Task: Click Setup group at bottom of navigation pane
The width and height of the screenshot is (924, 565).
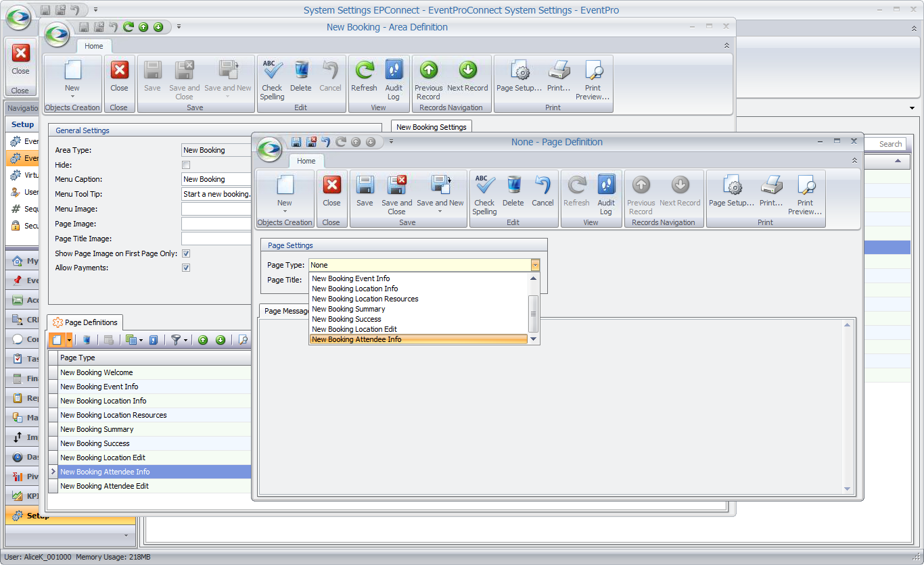Action: (x=70, y=516)
